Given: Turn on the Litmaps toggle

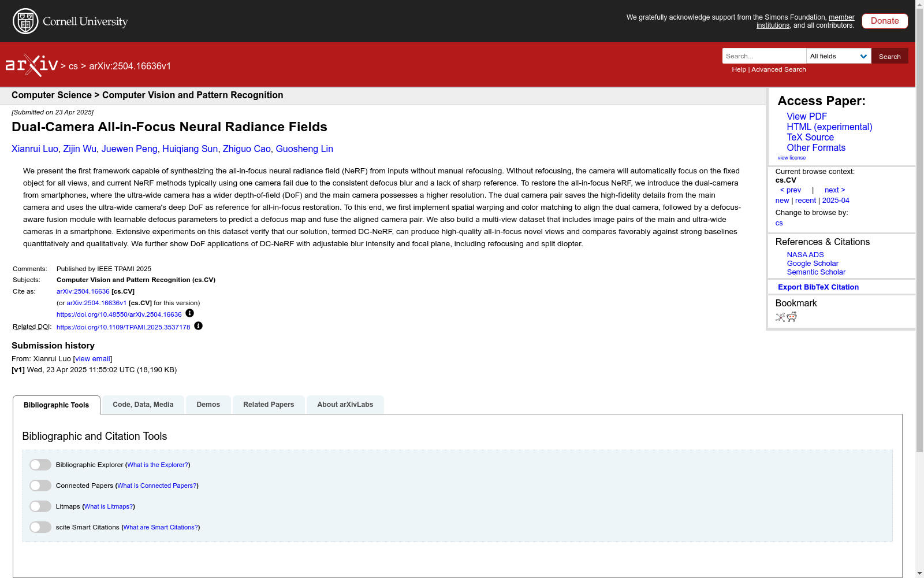Looking at the screenshot, I should [x=40, y=506].
